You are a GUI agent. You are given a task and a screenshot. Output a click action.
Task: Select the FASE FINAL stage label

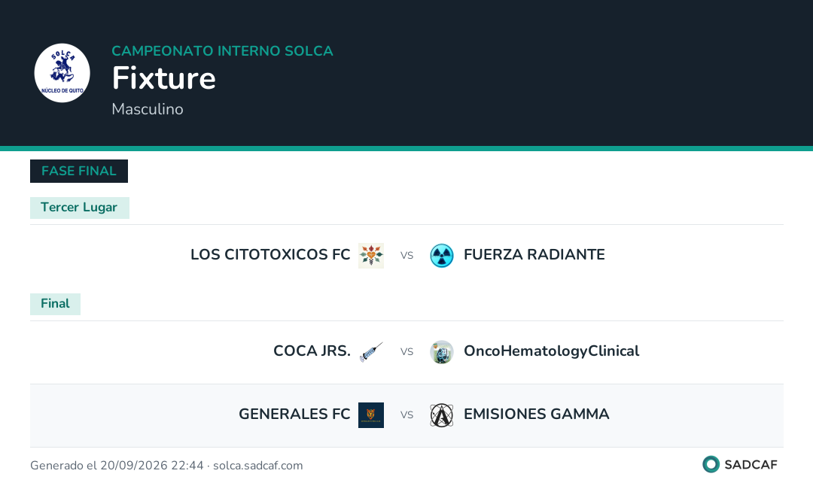[x=79, y=171]
